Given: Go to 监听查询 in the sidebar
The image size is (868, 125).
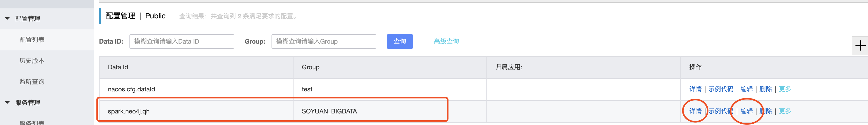Looking at the screenshot, I should coord(32,81).
